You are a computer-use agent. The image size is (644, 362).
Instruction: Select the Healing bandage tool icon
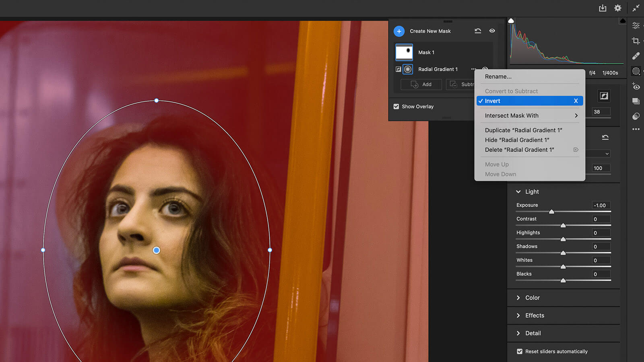tap(636, 56)
